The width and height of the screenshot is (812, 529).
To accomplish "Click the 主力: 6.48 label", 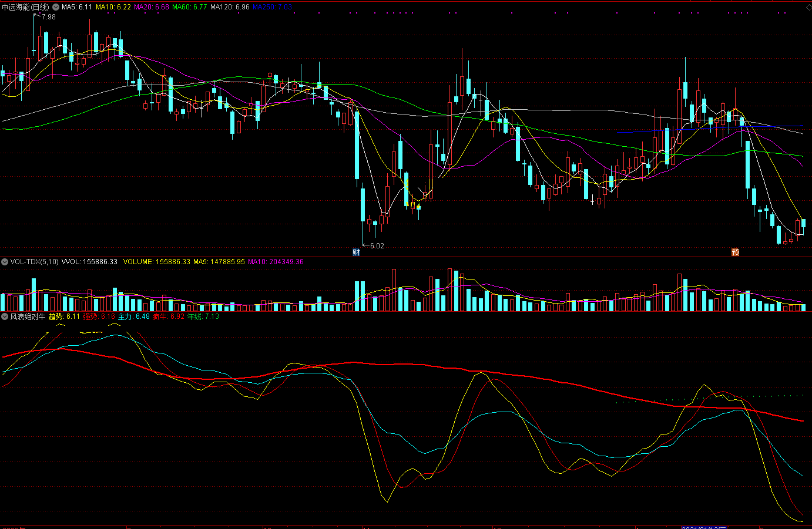I will tap(134, 316).
